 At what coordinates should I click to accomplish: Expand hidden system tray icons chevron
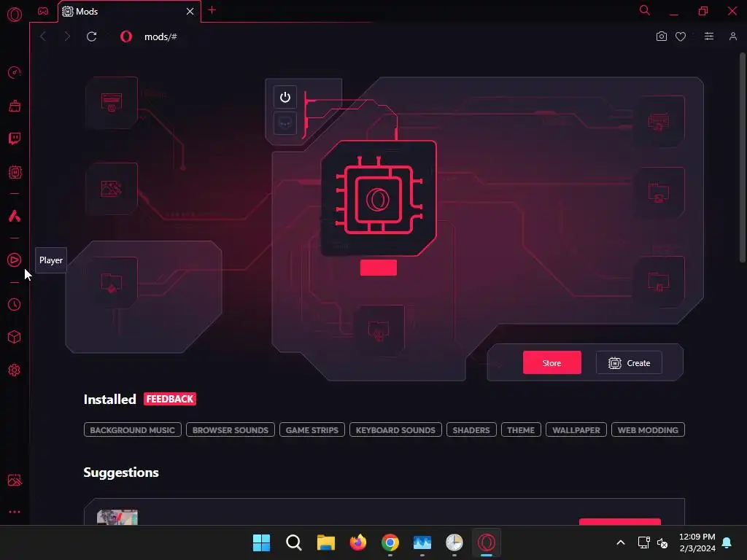pyautogui.click(x=621, y=542)
